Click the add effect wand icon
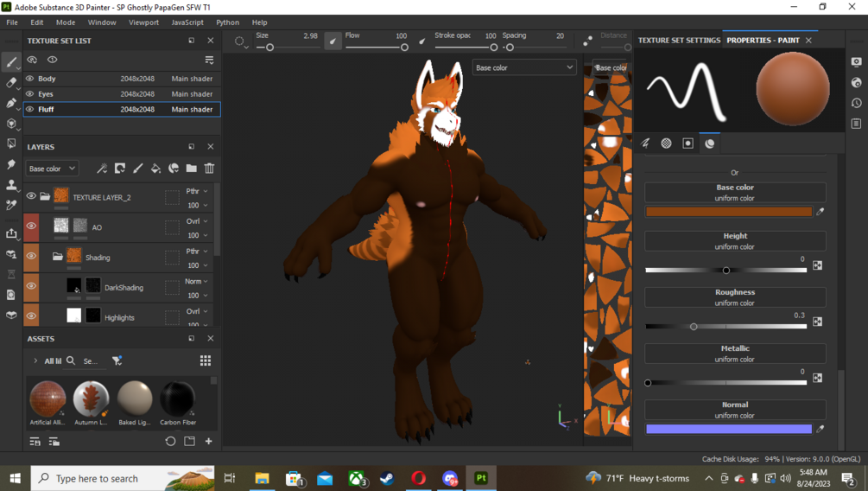This screenshot has width=868, height=491. pyautogui.click(x=102, y=169)
